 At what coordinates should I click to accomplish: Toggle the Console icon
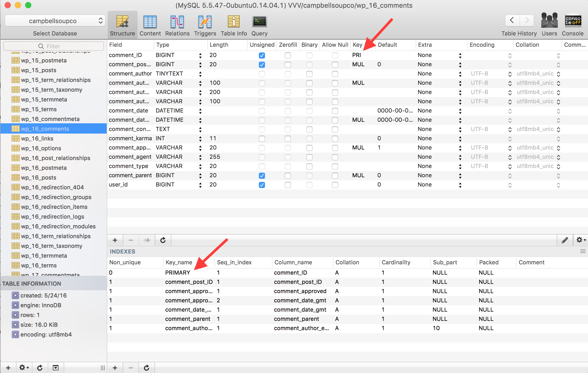(573, 21)
